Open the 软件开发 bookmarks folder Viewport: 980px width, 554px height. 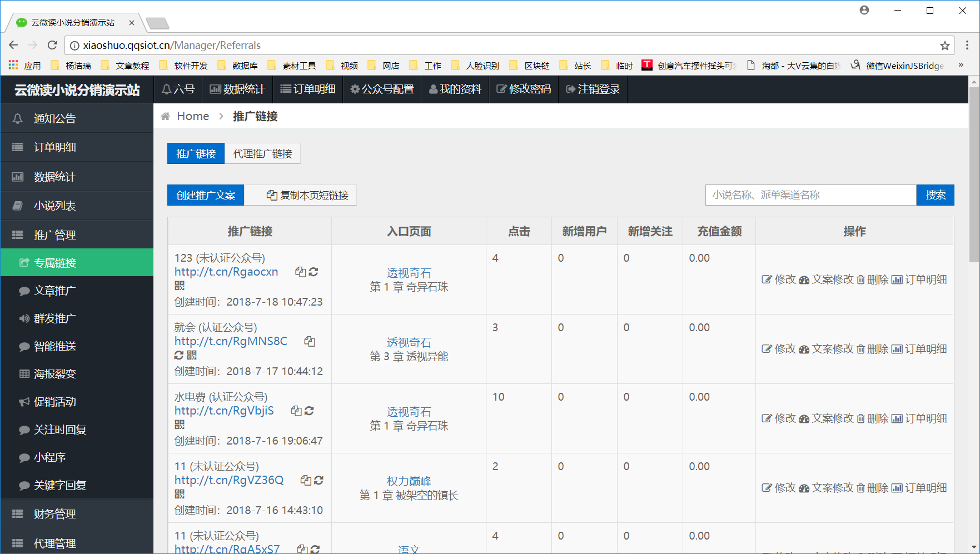[x=184, y=66]
